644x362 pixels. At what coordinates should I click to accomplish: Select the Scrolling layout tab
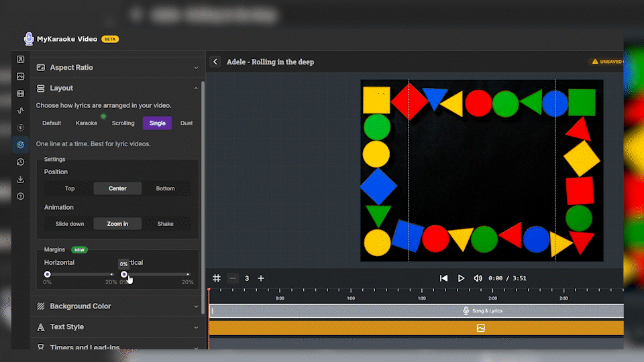123,123
